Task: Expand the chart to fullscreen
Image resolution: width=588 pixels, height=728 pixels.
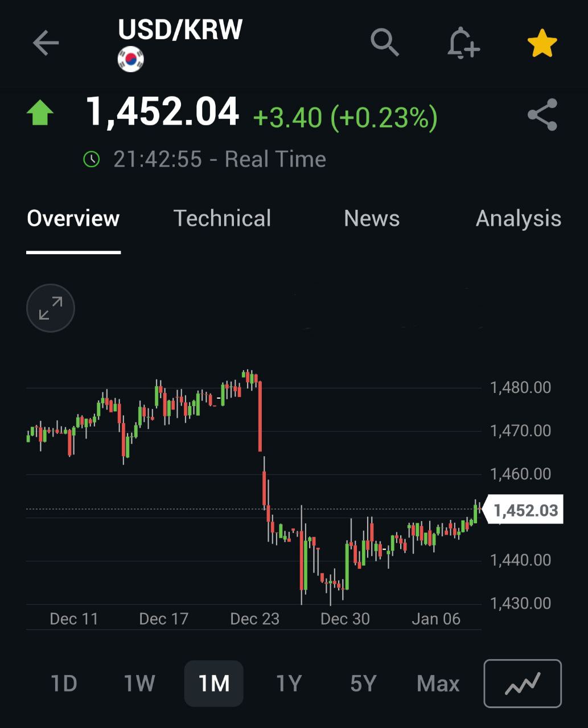Action: click(x=51, y=308)
